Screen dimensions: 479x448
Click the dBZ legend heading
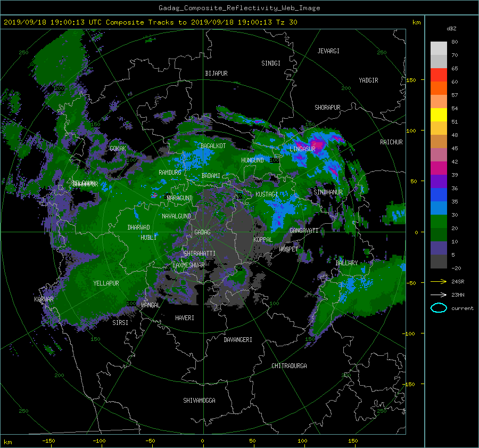[x=451, y=29]
